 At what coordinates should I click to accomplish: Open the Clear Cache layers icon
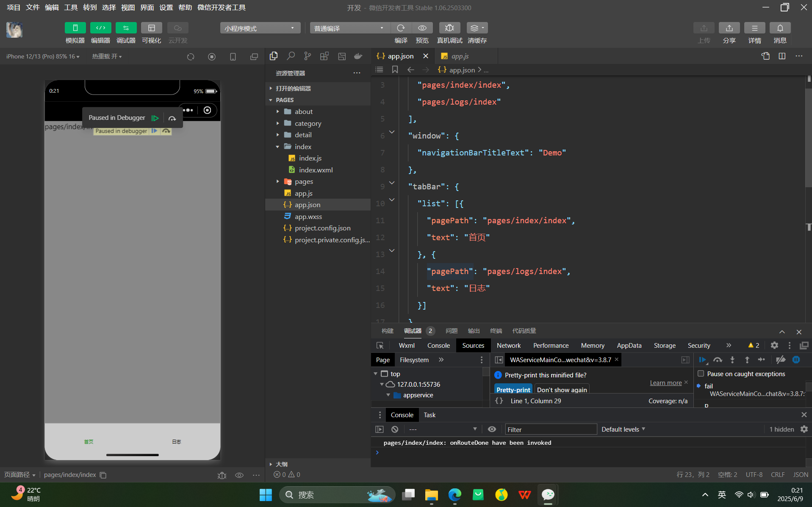477,28
